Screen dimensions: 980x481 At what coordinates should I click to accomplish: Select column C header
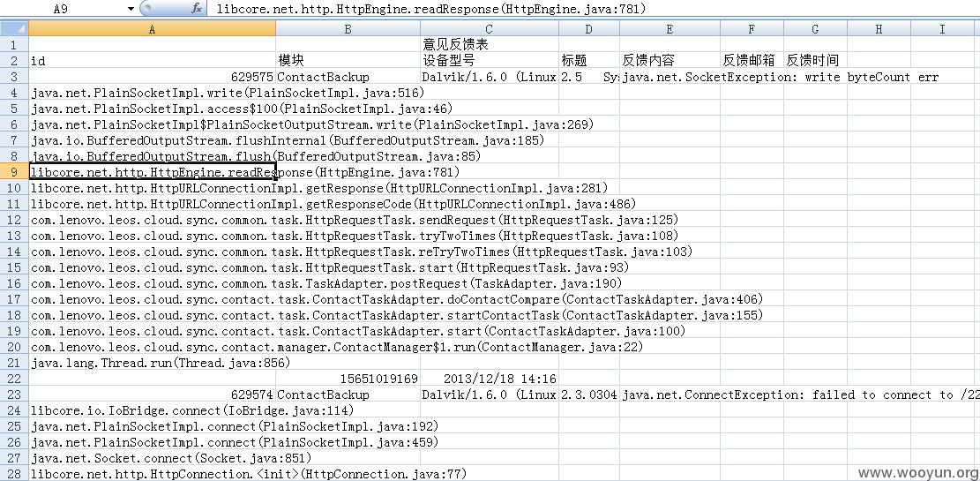point(490,29)
